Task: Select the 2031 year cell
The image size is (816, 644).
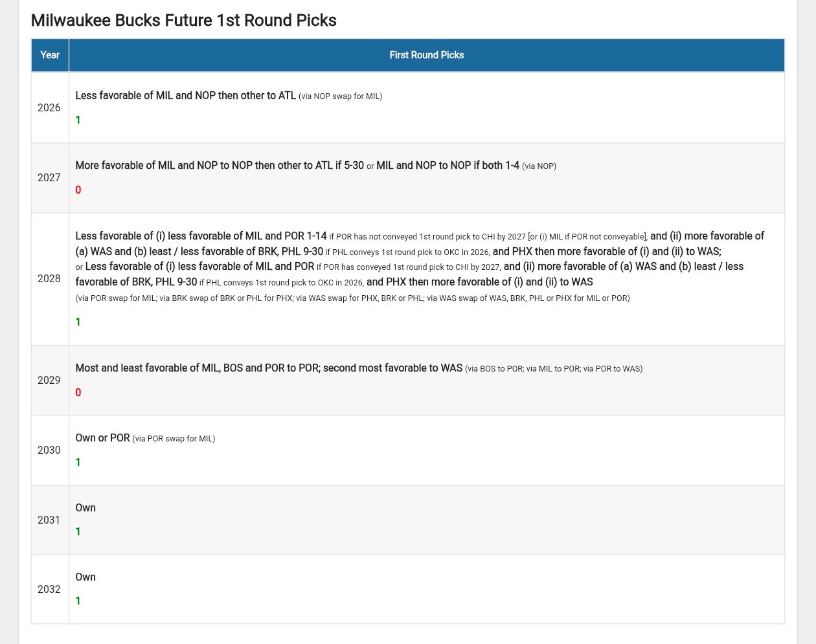Action: 49,520
